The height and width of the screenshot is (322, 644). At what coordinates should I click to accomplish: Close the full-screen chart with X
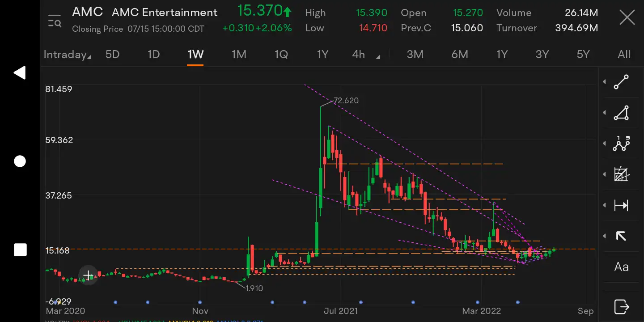coord(627,18)
